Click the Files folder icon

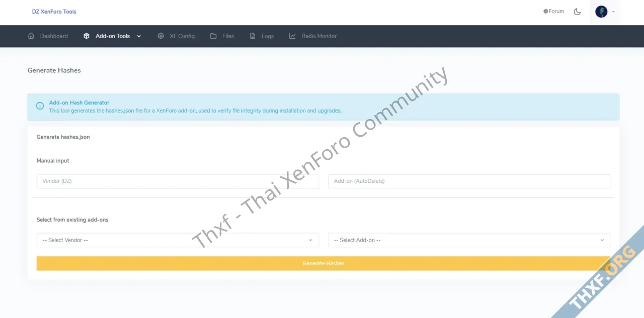213,36
